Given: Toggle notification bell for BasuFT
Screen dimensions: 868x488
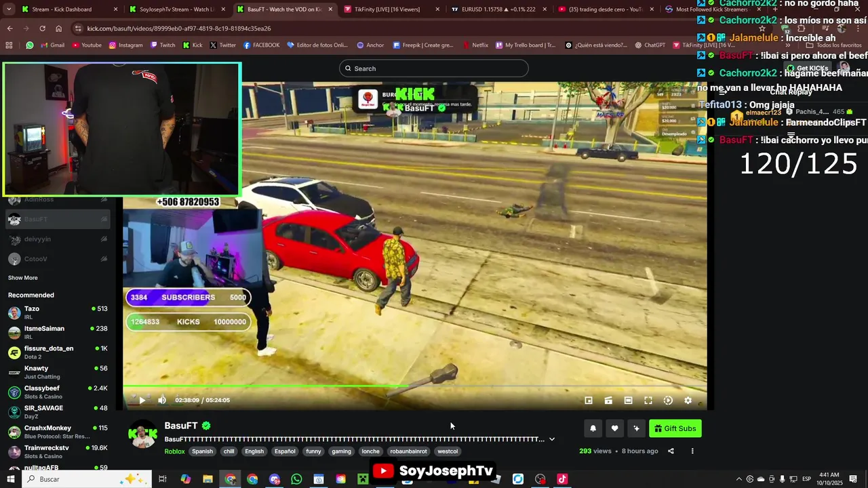Looking at the screenshot, I should coord(593,428).
